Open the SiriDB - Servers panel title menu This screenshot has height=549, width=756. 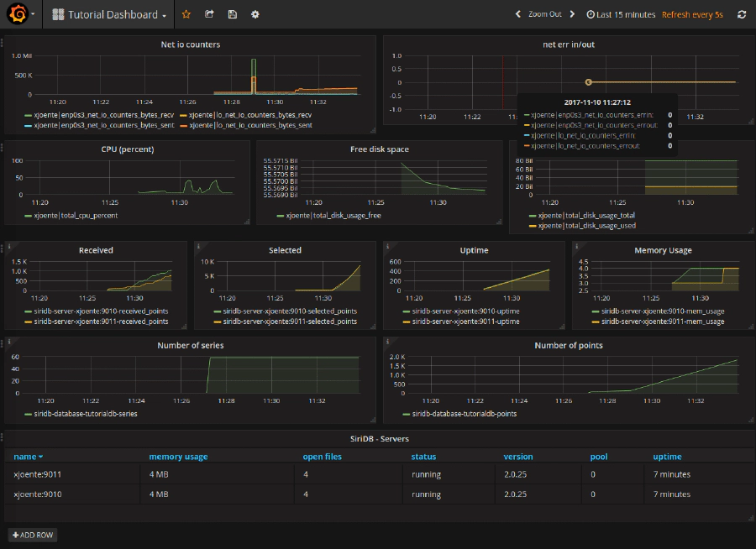[x=380, y=439]
